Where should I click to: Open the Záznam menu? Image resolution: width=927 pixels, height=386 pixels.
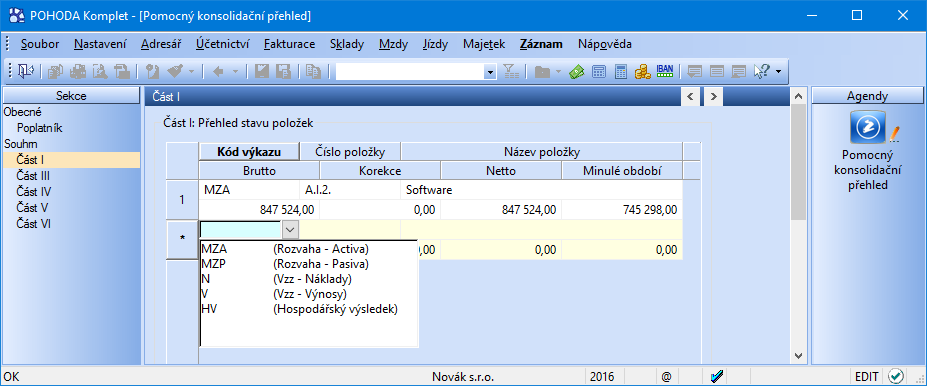tap(541, 44)
